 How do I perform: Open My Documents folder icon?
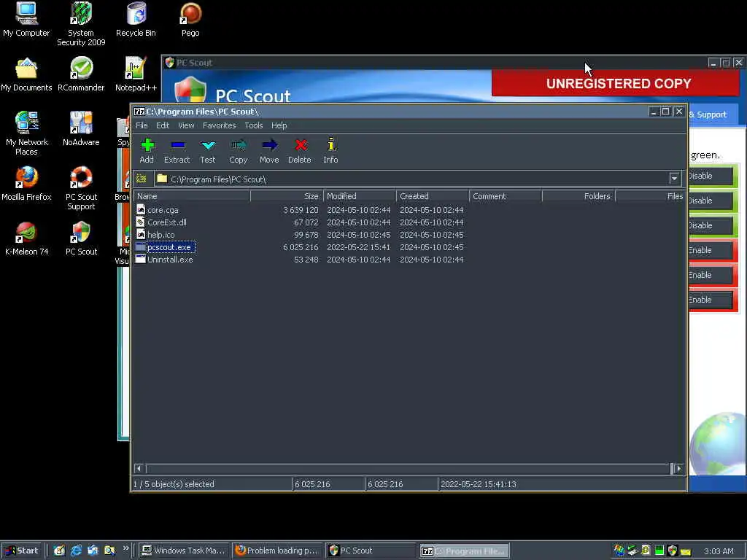(26, 74)
